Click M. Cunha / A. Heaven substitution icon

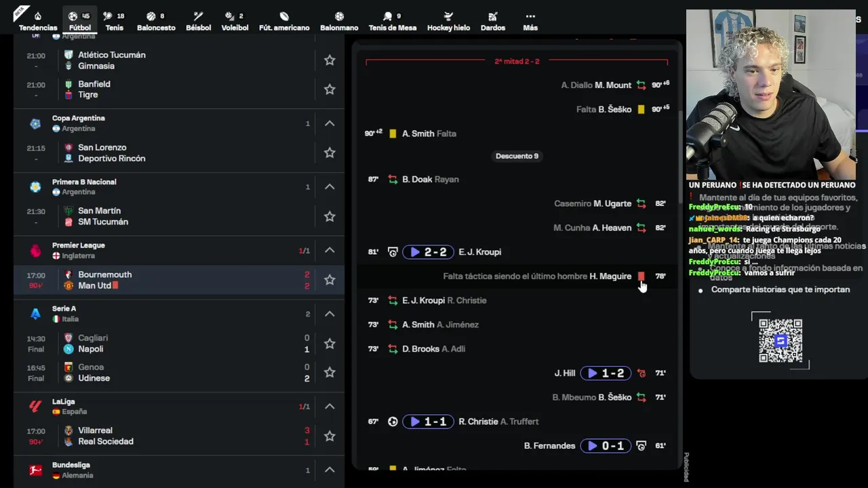(x=642, y=228)
